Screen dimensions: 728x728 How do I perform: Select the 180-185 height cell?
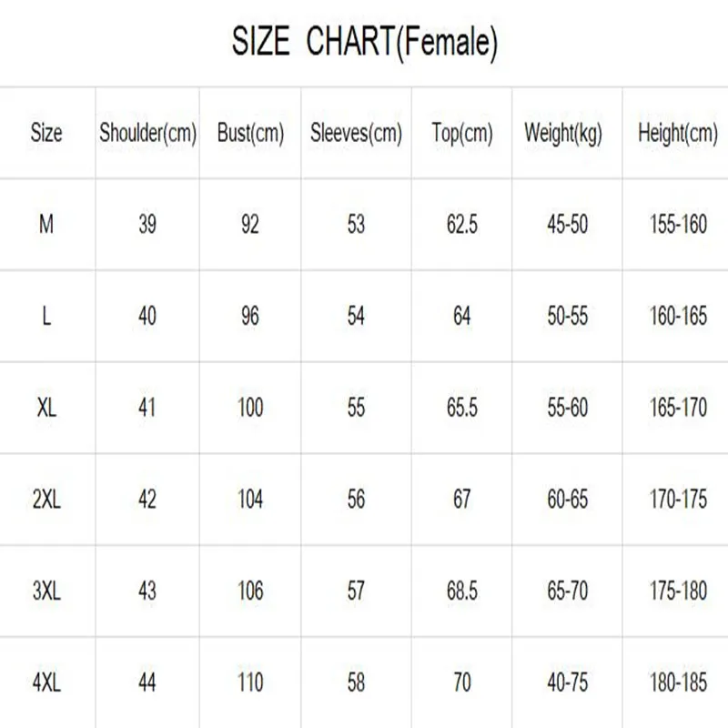(x=678, y=682)
